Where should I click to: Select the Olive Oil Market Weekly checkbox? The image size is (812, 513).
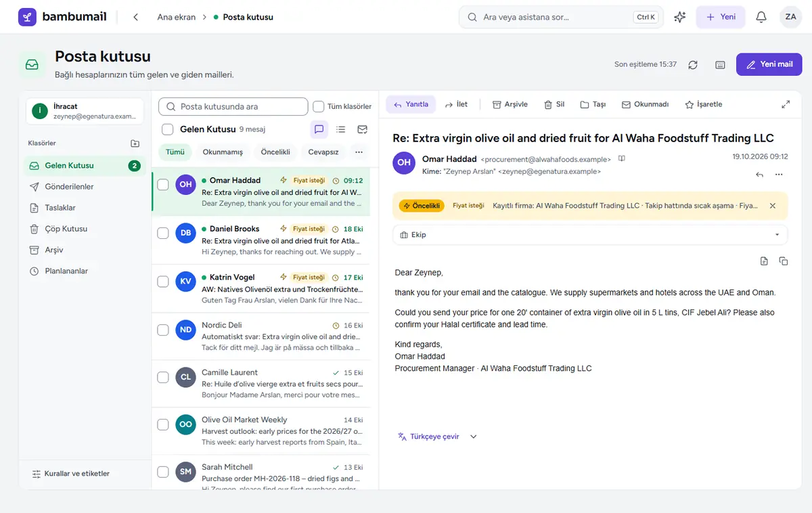pyautogui.click(x=163, y=425)
